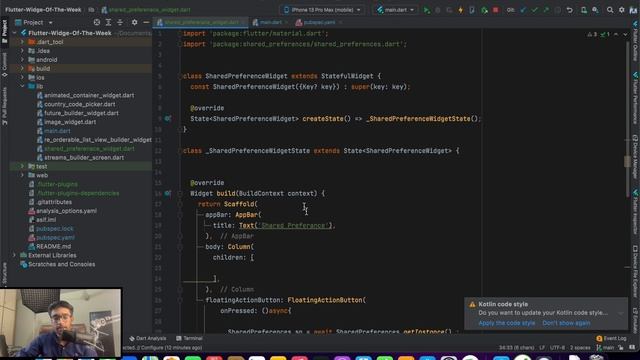Viewport: 640px width, 360px height.
Task: Click Collapse All in Project panel toolbar
Action: point(120,22)
